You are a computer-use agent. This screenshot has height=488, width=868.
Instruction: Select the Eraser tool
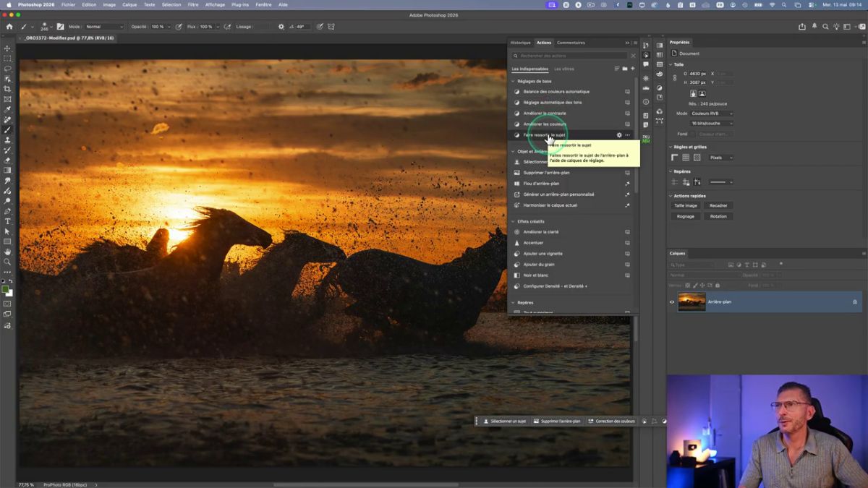tap(7, 160)
